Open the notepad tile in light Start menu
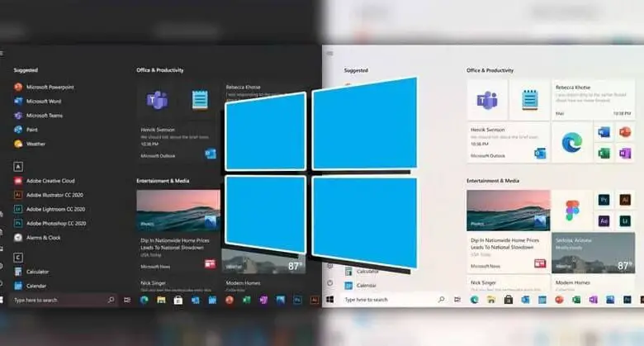This screenshot has height=346, width=644. [x=529, y=100]
